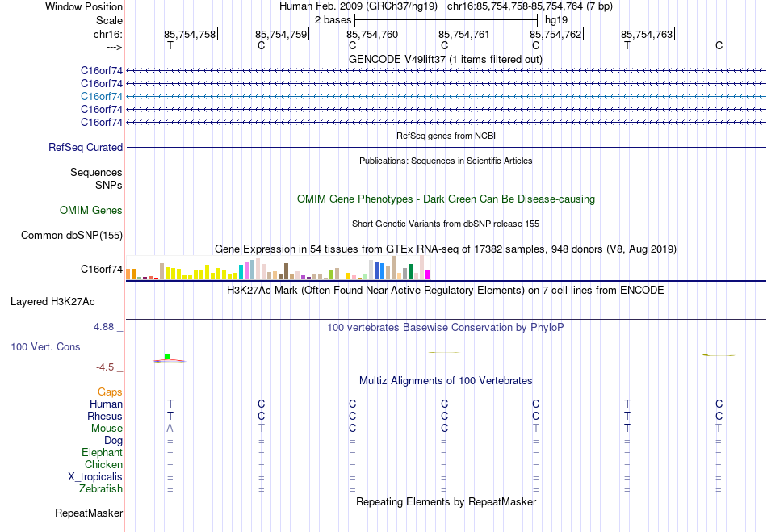Click the Mouse row's A base
767x532 pixels.
point(170,429)
